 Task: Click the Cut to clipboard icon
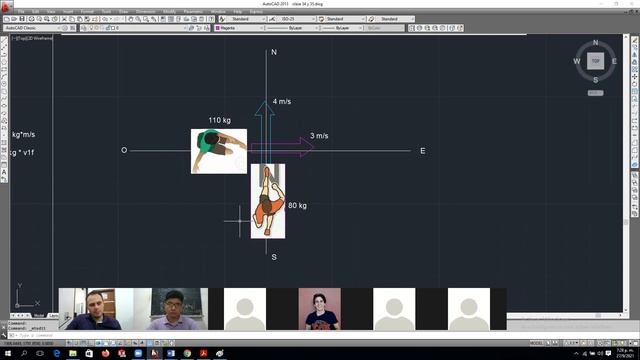coord(64,19)
